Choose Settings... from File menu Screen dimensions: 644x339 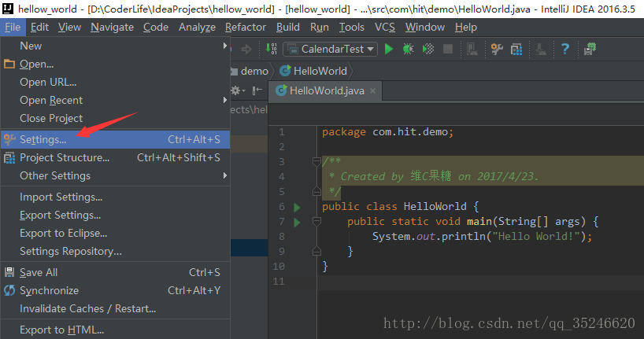coord(116,139)
